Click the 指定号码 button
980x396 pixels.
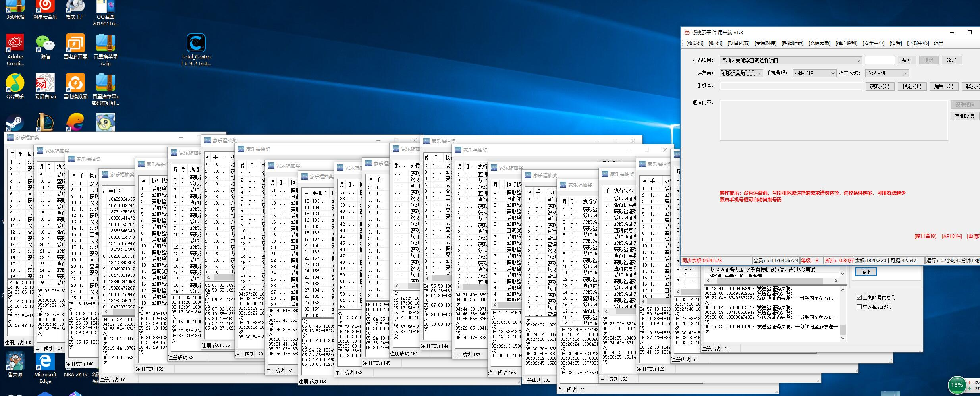coord(912,86)
